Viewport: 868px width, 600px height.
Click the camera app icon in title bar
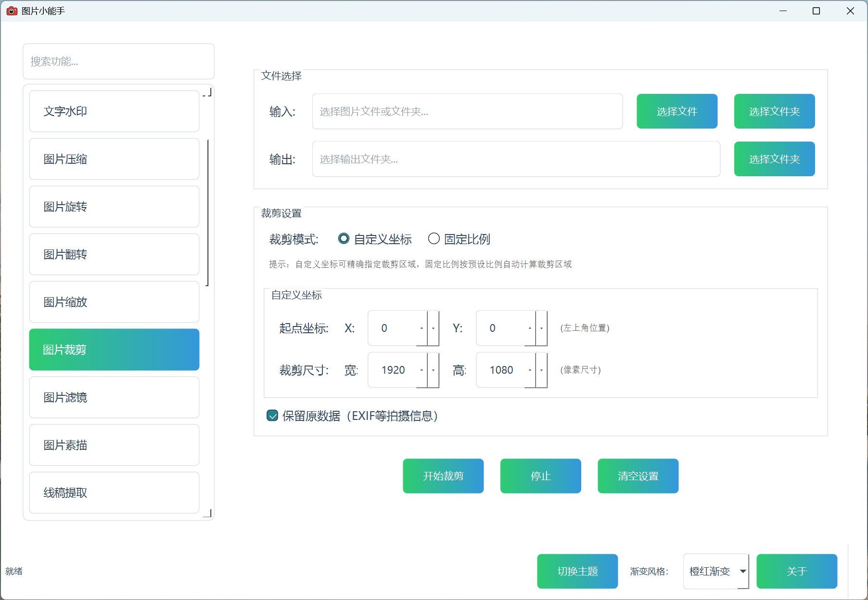point(12,11)
